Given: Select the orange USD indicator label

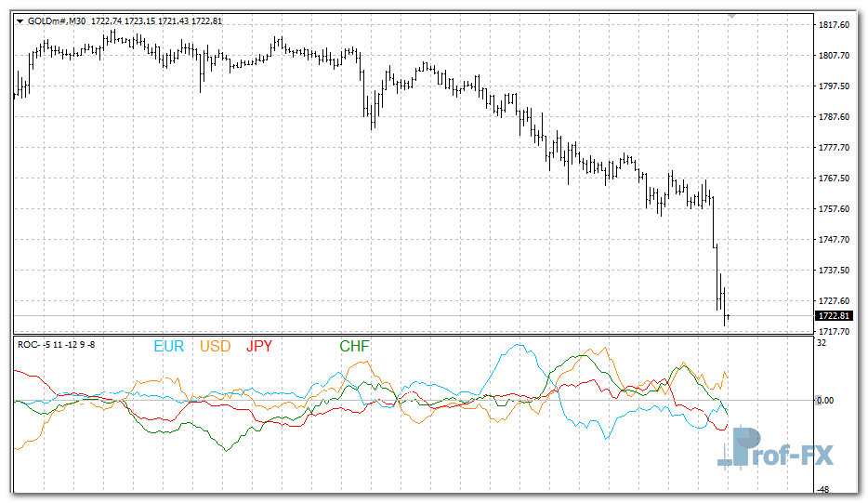Looking at the screenshot, I should click(x=215, y=347).
